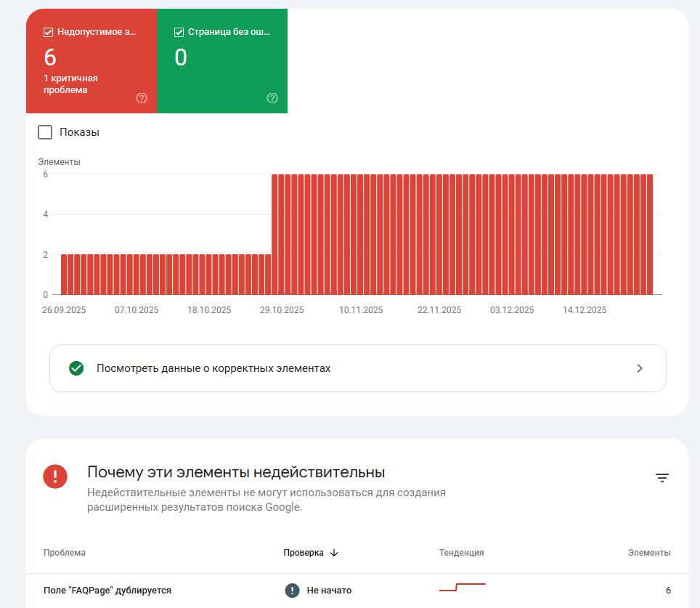Image resolution: width=700 pixels, height=608 pixels.
Task: Click the Проблема column header
Action: coord(65,553)
